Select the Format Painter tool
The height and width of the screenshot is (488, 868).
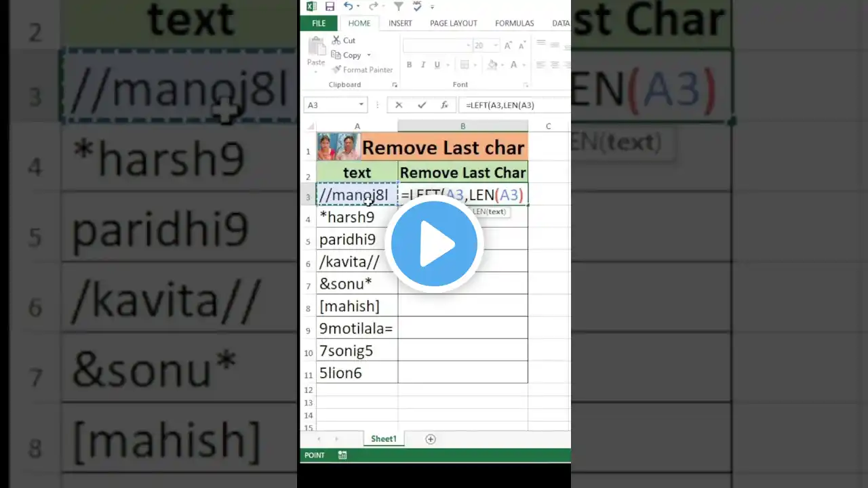[x=362, y=69]
